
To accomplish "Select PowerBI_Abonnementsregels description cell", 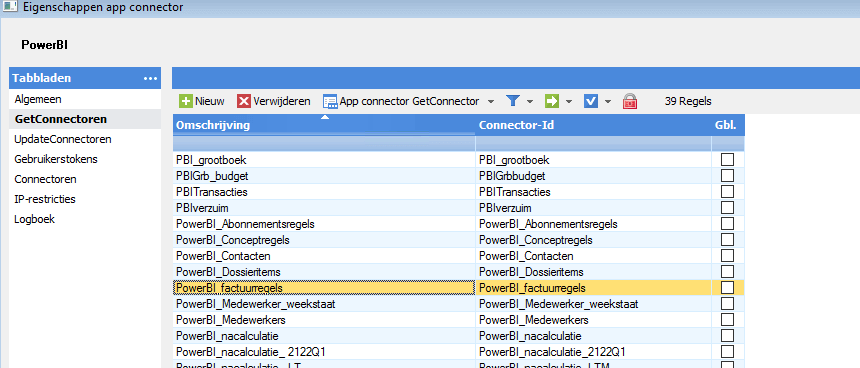I will (x=324, y=224).
